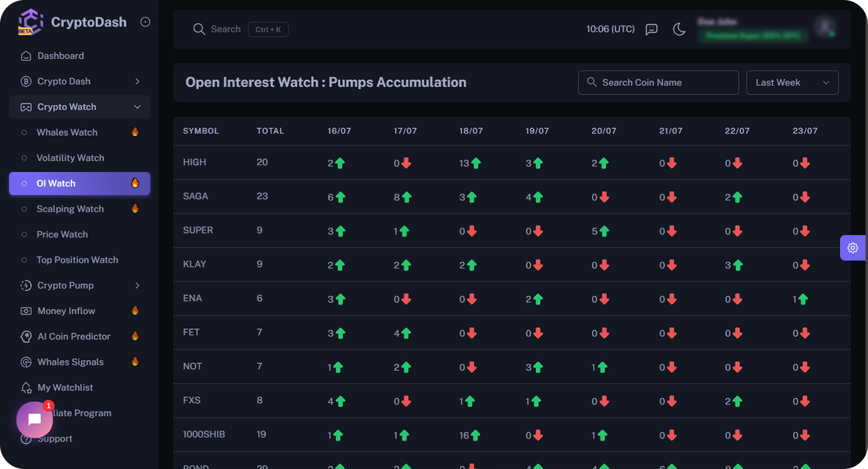This screenshot has height=469, width=868.
Task: Open the settings gear tab on right edge
Action: [x=853, y=248]
